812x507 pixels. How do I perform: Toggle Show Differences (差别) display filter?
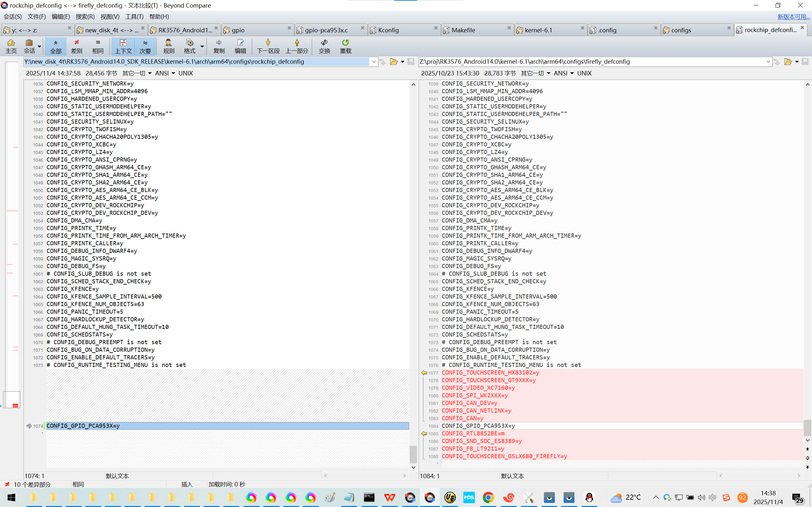[x=76, y=46]
